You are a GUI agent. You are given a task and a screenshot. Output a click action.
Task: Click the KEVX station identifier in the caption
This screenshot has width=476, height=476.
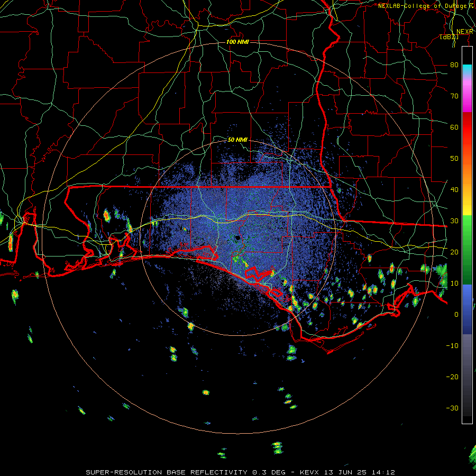309,472
